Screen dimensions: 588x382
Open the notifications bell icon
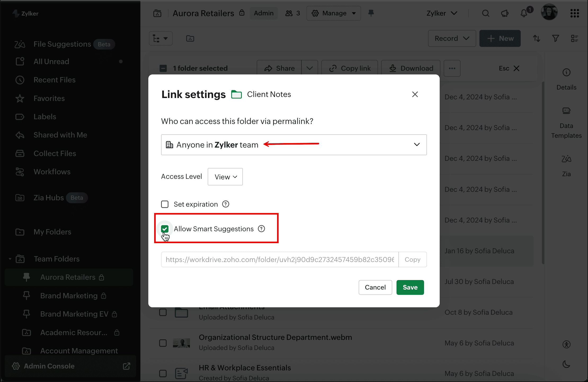(x=524, y=13)
